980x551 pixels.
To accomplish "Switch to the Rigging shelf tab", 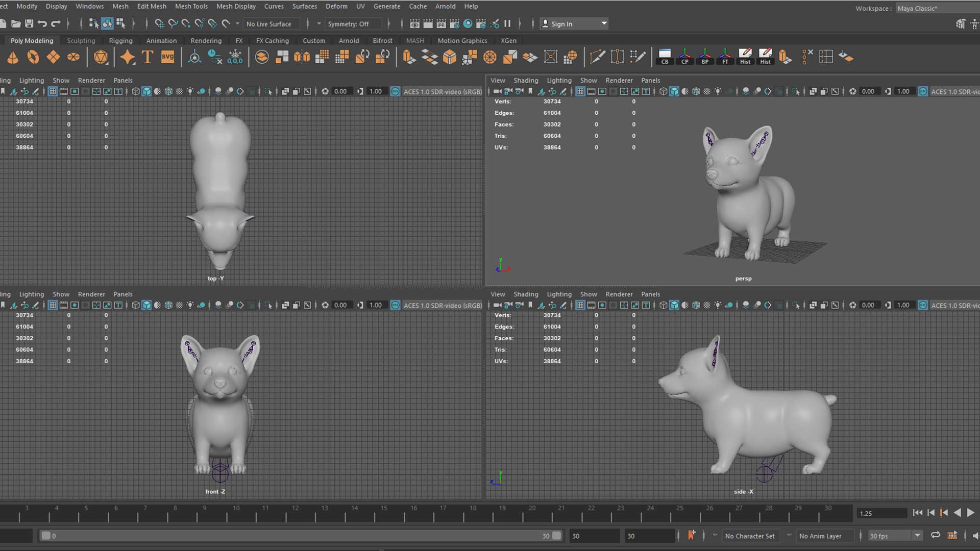I will (x=120, y=41).
